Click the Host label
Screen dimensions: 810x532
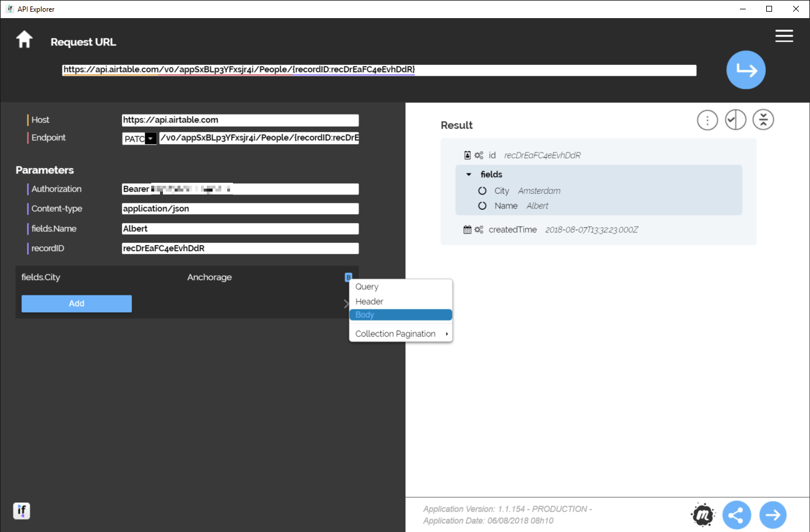click(40, 120)
